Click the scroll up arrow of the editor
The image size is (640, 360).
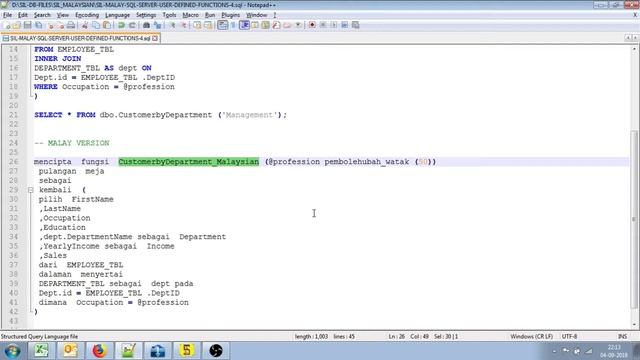pos(634,49)
